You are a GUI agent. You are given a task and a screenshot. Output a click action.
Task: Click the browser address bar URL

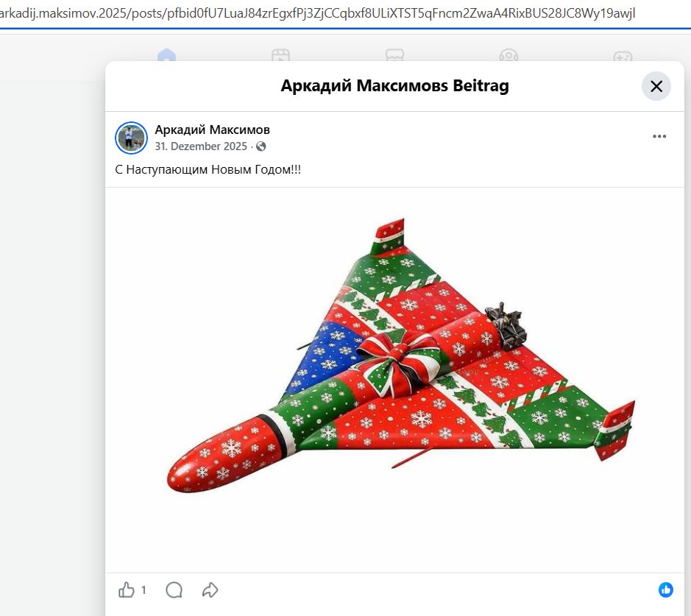[x=317, y=13]
